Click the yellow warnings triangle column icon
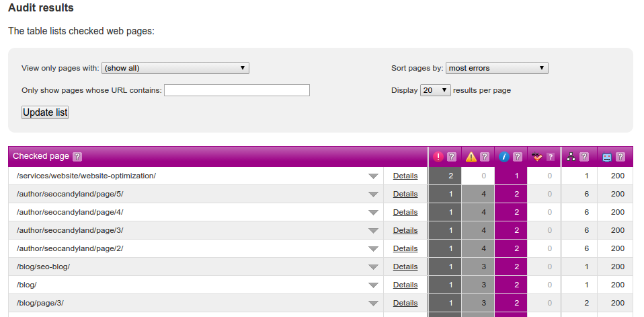The height and width of the screenshot is (317, 644). 471,157
